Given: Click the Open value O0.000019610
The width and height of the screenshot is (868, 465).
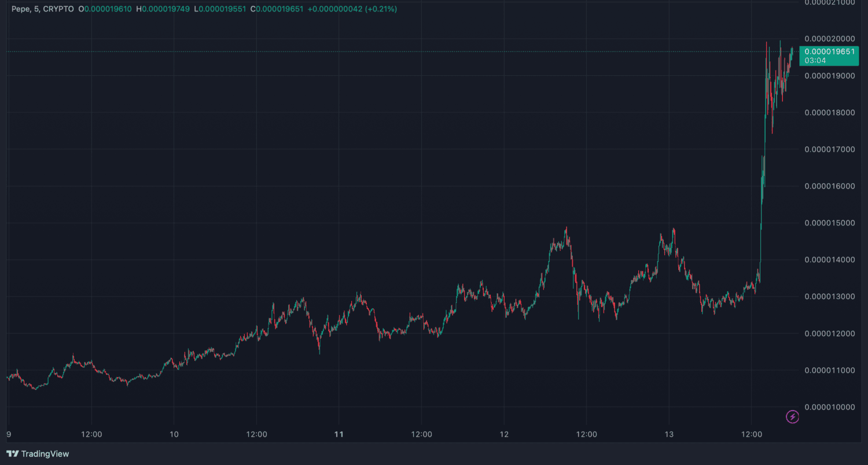Looking at the screenshot, I should 105,9.
